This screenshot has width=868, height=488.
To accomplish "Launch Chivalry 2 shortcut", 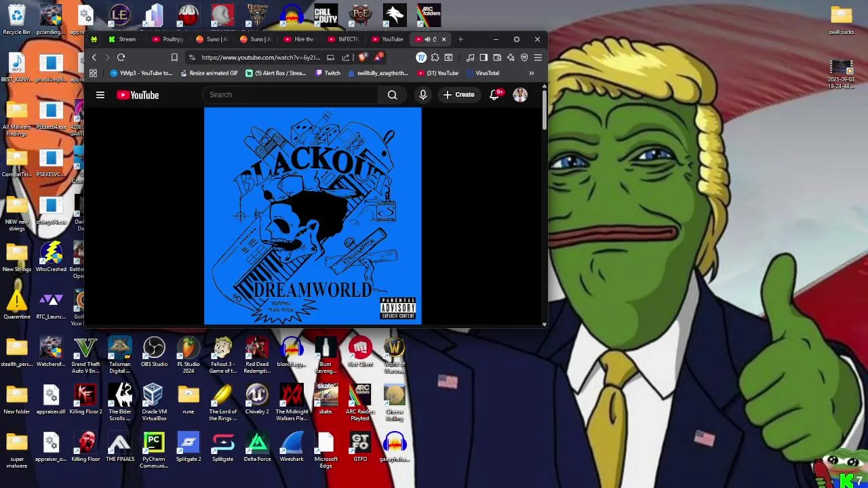I will pyautogui.click(x=257, y=399).
